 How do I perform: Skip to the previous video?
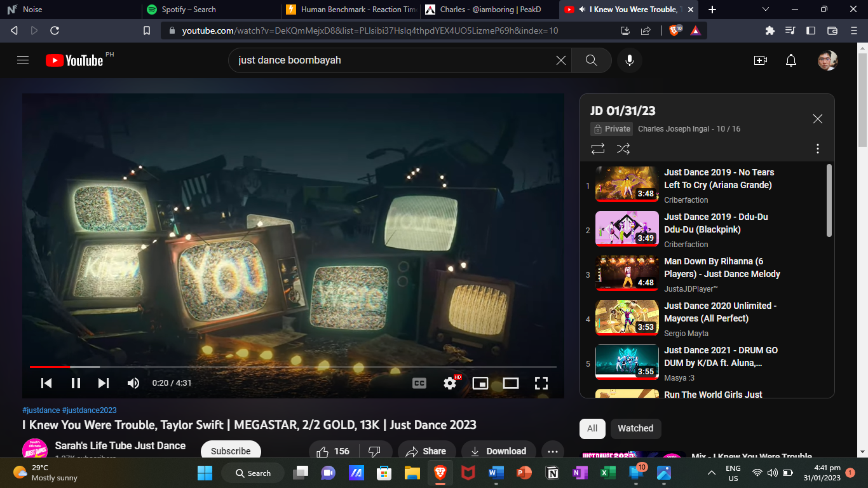(x=46, y=383)
